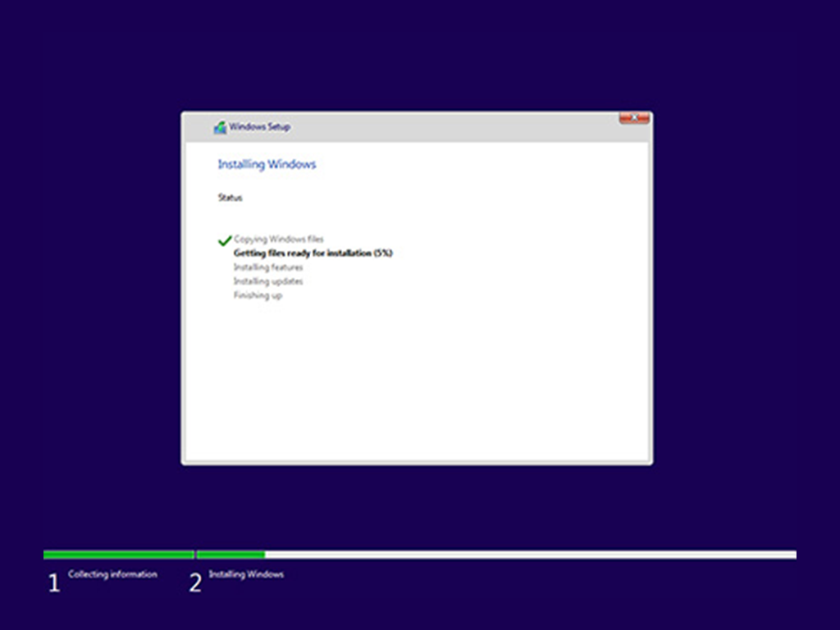Click the completed Collecting information progress bar
This screenshot has height=630, width=840.
point(118,555)
